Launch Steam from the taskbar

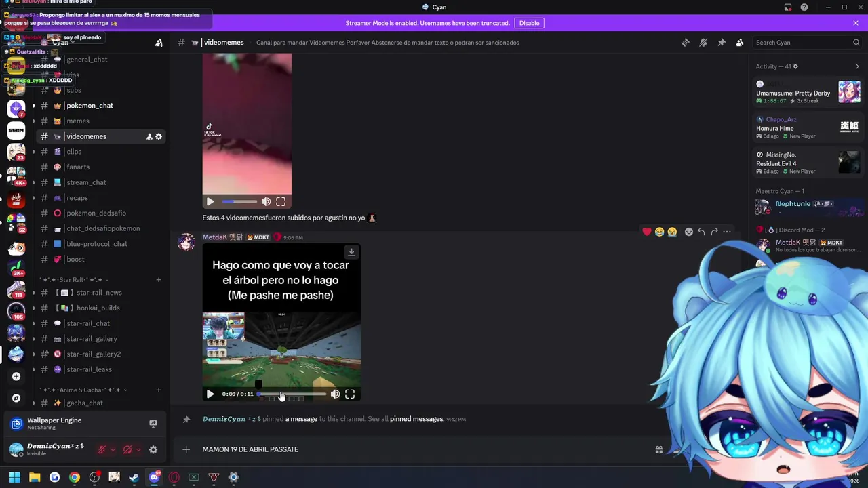tap(134, 477)
